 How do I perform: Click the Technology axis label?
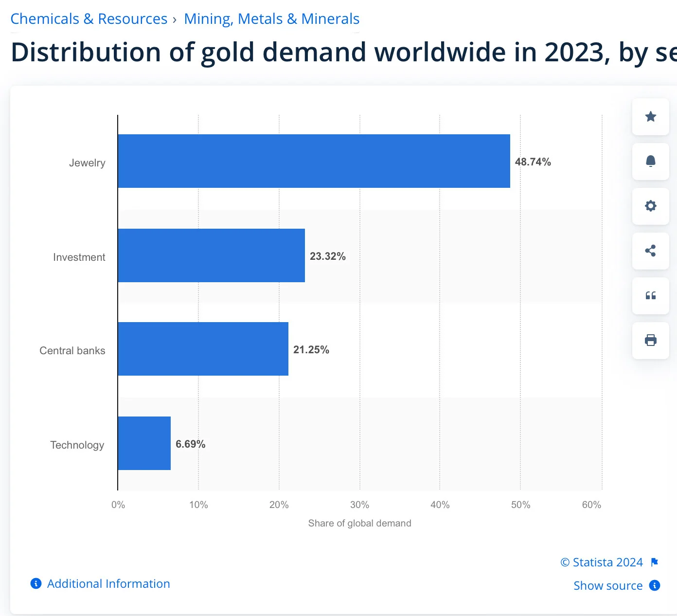coord(77,445)
